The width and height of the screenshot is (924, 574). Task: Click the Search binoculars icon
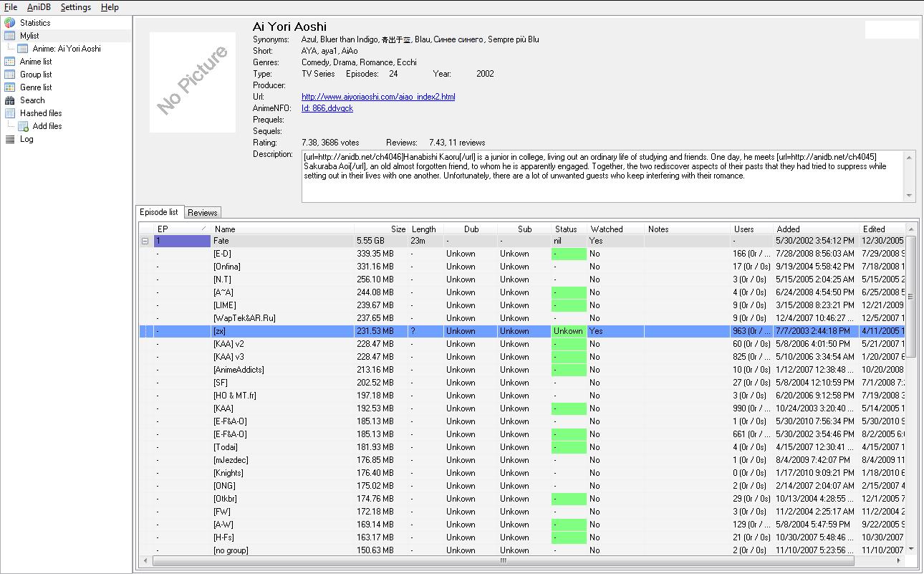point(10,100)
